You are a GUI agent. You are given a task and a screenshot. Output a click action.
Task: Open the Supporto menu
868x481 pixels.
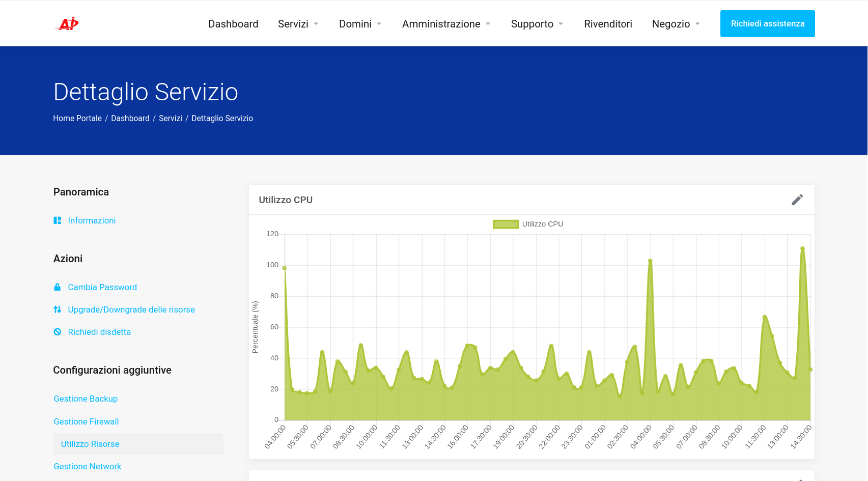click(537, 24)
